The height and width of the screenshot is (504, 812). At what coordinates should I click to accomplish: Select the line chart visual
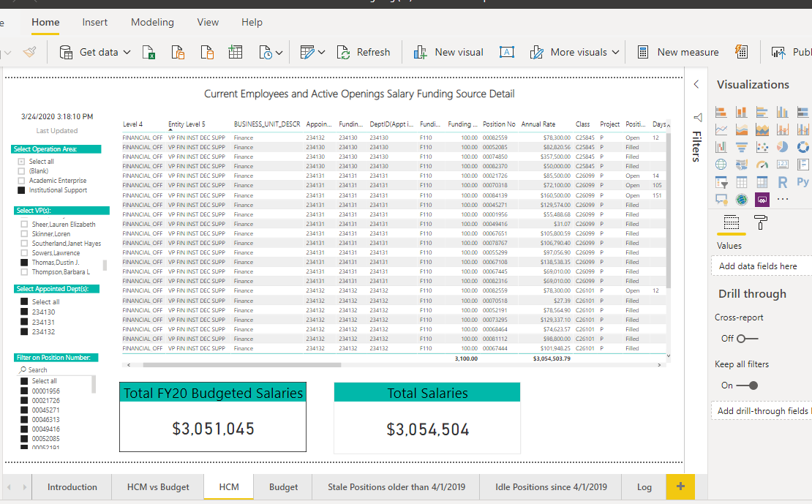721,129
